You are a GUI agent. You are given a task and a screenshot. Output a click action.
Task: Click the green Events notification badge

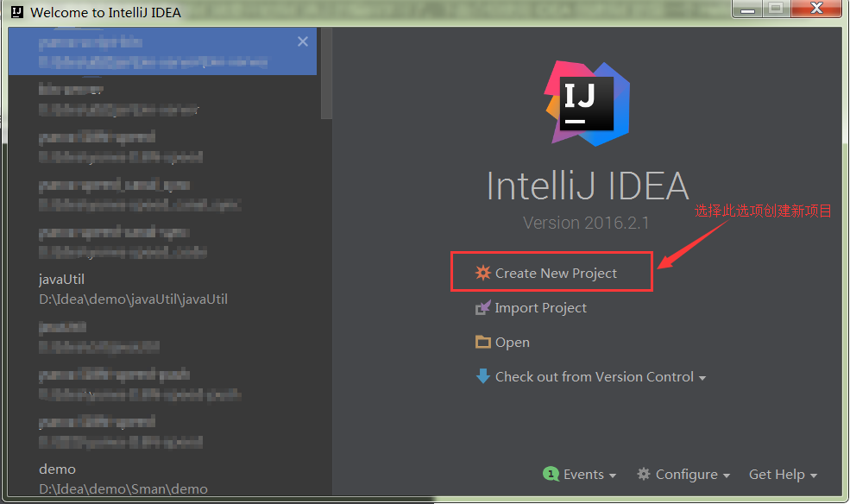pyautogui.click(x=551, y=474)
